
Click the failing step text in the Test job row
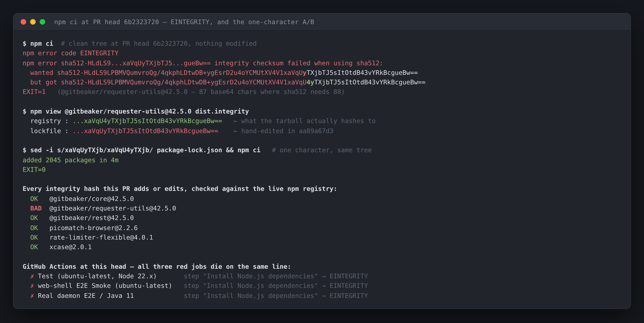[276, 276]
